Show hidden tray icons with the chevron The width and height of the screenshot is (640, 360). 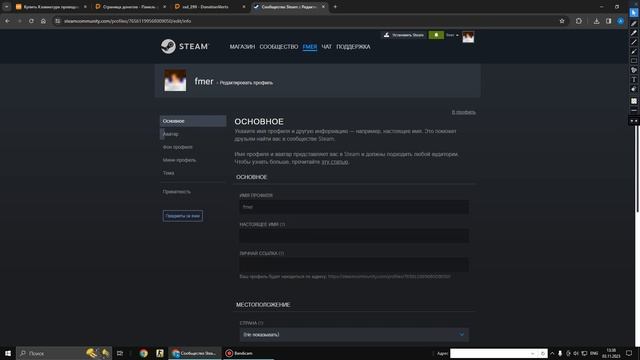tap(552, 353)
